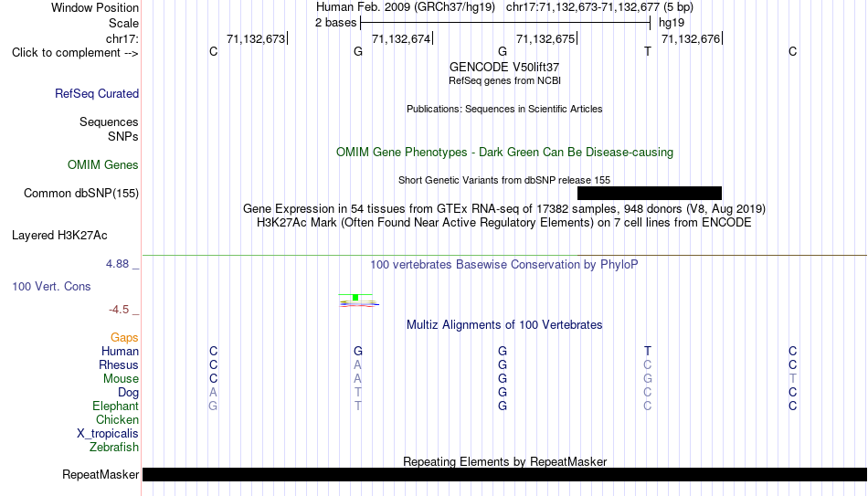Screen dimensions: 868x496
Task: Click the T base in the Mouse row
Action: point(793,379)
